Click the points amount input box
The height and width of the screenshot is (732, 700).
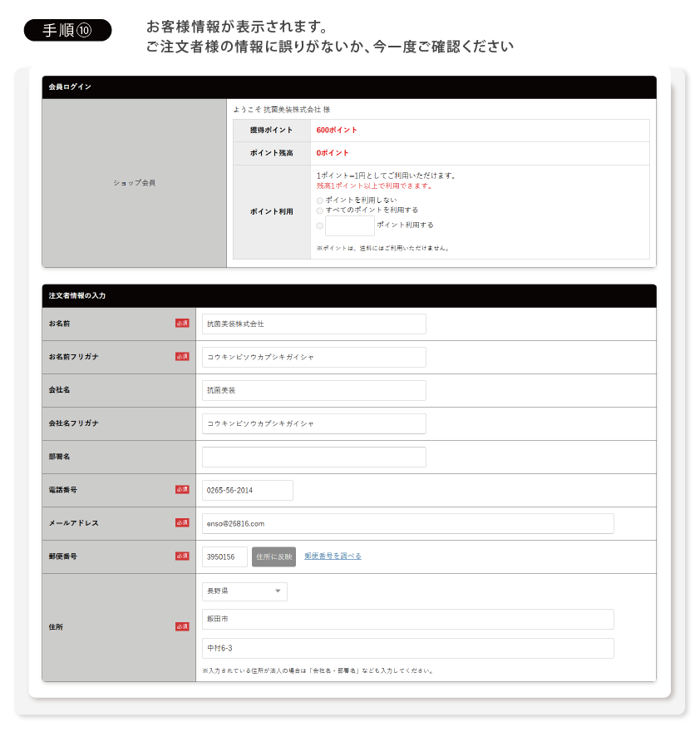(349, 225)
